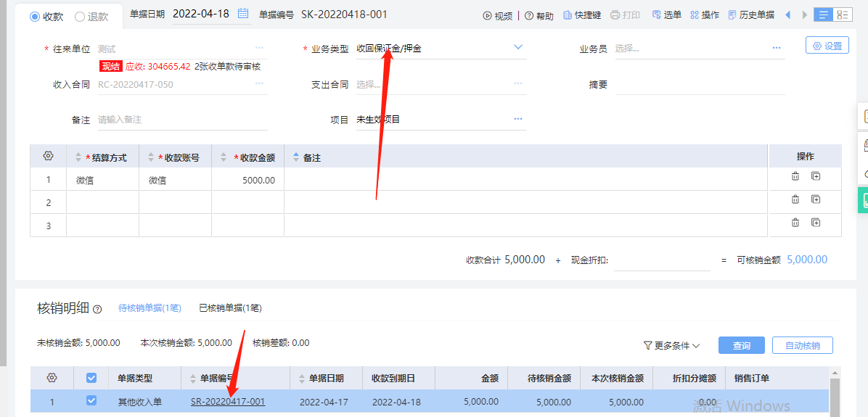The width and height of the screenshot is (868, 417).
Task: Open the calendar picker for 单据日期
Action: click(x=242, y=15)
